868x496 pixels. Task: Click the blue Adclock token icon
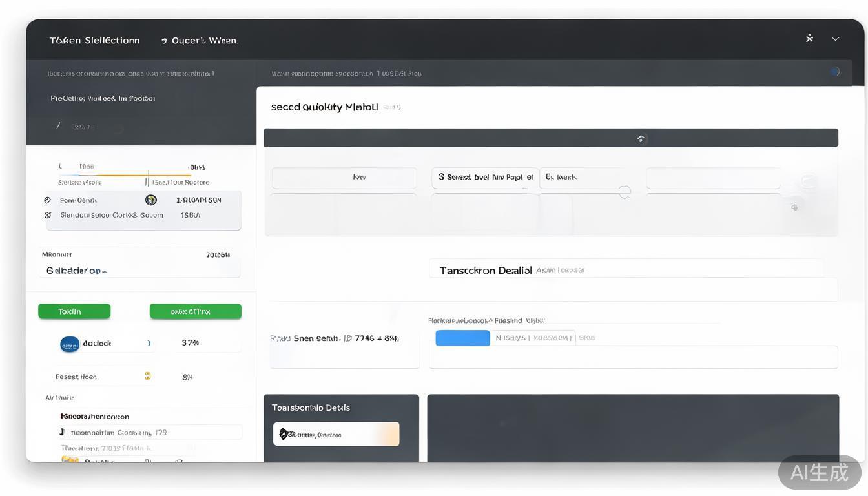tap(70, 344)
